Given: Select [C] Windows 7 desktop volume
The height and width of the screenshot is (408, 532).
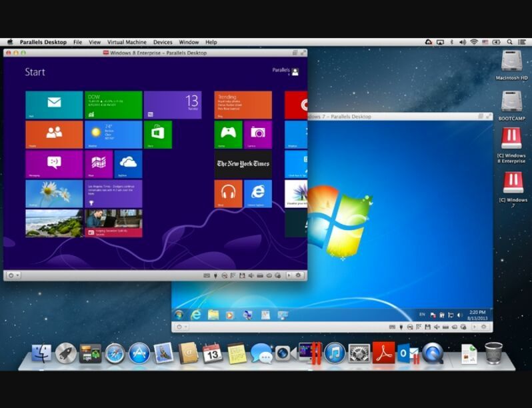Looking at the screenshot, I should pos(513,189).
